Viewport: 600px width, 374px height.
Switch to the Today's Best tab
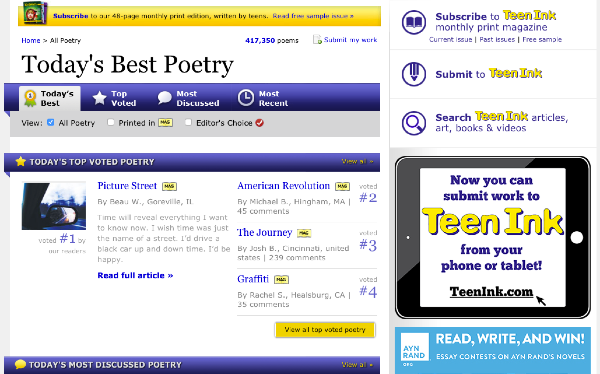tap(50, 98)
